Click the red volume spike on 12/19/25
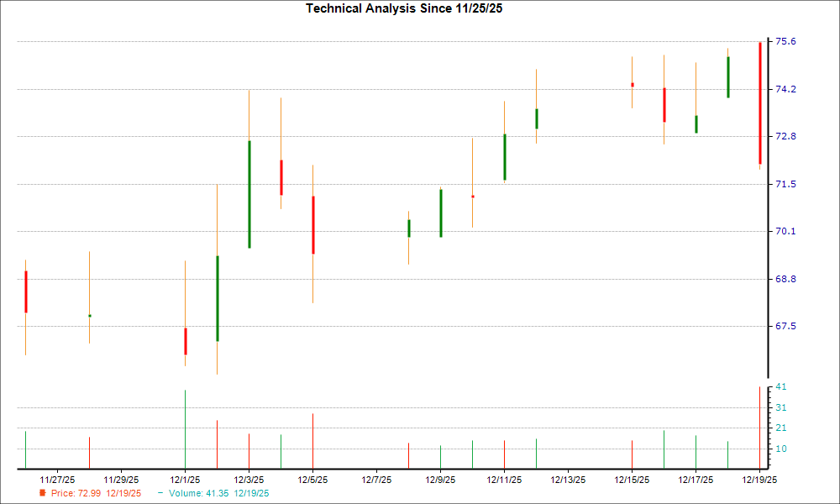The width and height of the screenshot is (840, 504). [x=760, y=424]
